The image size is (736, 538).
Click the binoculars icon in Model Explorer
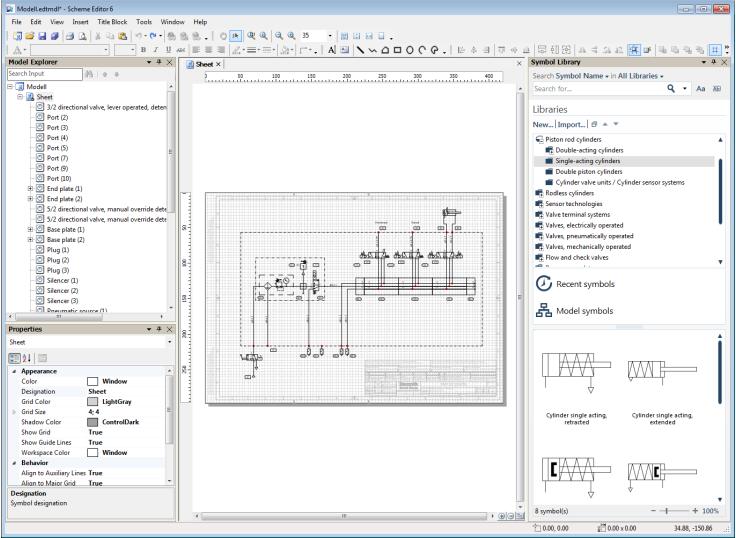89,74
